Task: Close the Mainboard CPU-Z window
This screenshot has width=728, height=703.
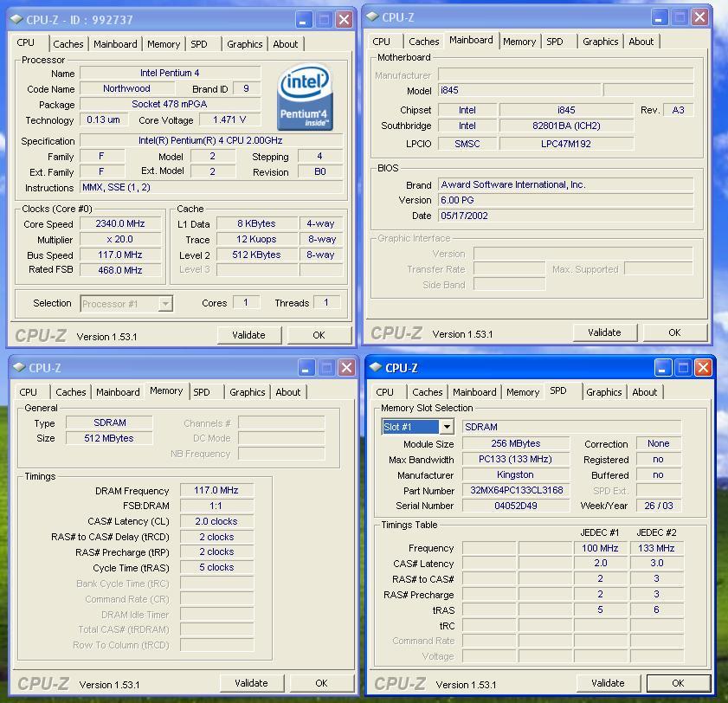Action: click(x=699, y=17)
